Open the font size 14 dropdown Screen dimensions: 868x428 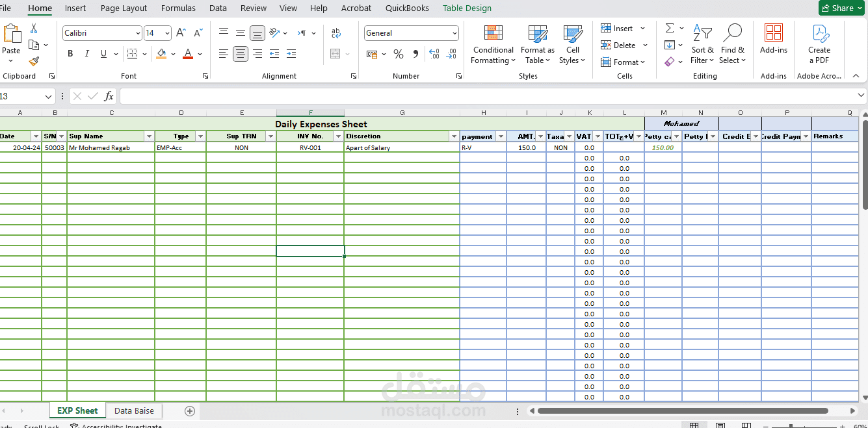[167, 33]
